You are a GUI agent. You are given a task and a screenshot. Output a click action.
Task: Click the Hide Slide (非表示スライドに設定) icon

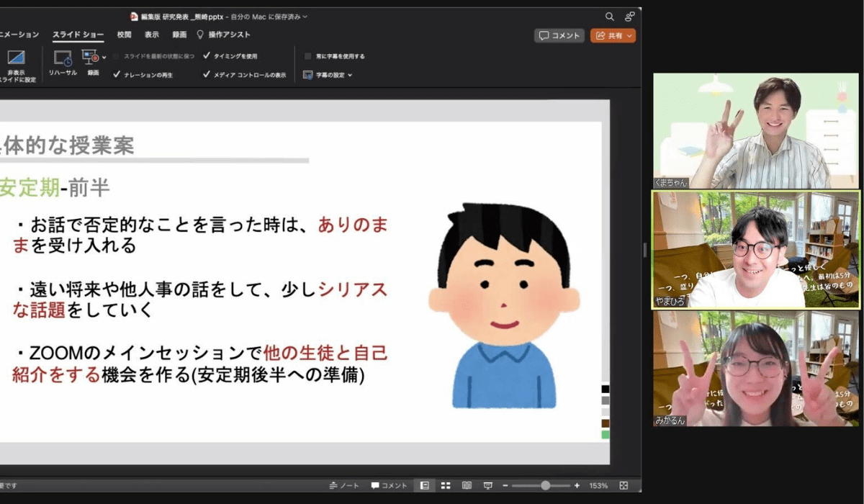(16, 58)
